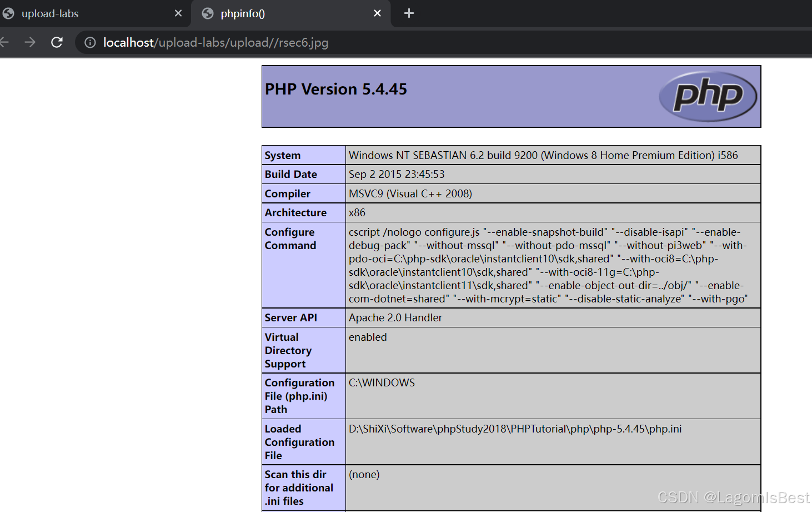
Task: Select the phpinfo() tab
Action: tap(291, 13)
